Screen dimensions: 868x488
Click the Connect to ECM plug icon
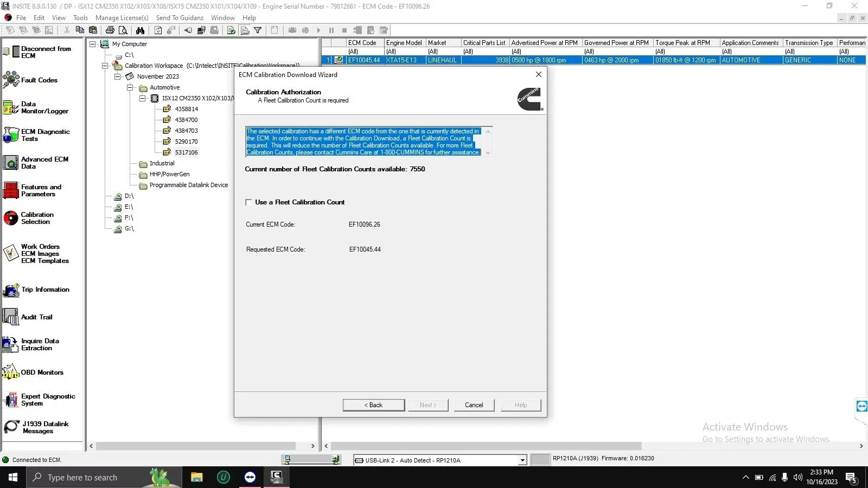click(x=188, y=30)
